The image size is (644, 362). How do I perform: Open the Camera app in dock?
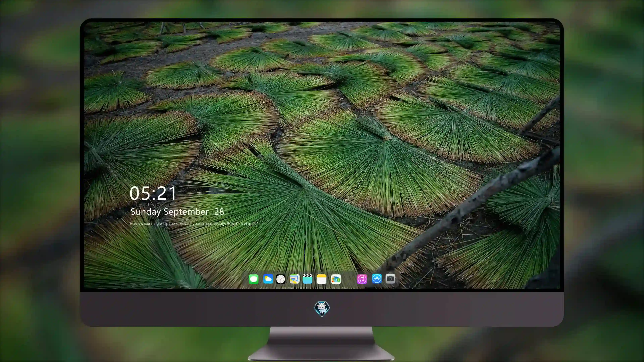pos(390,279)
